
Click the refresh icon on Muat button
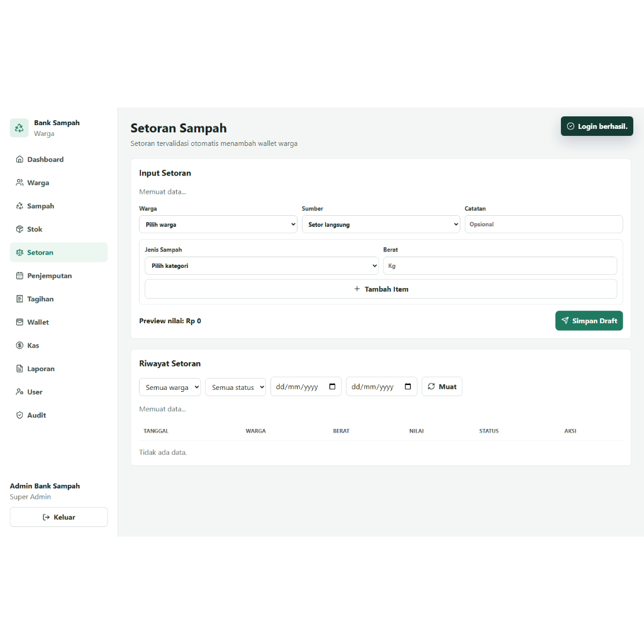coord(431,386)
